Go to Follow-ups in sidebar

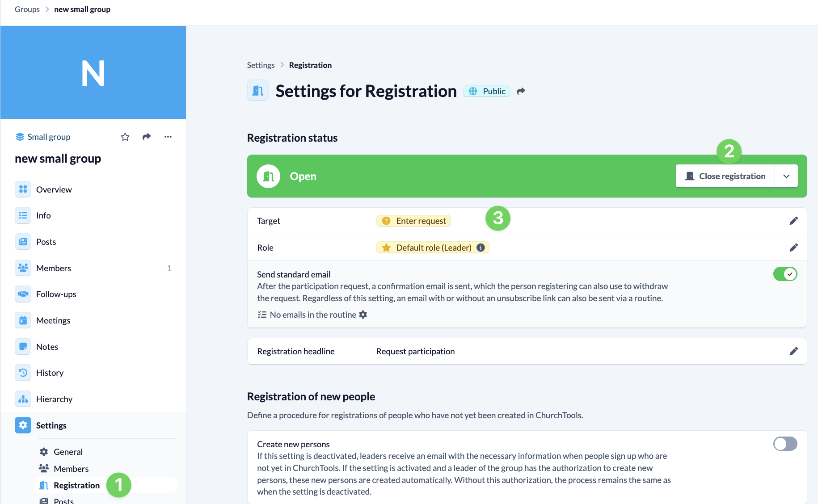click(x=56, y=294)
